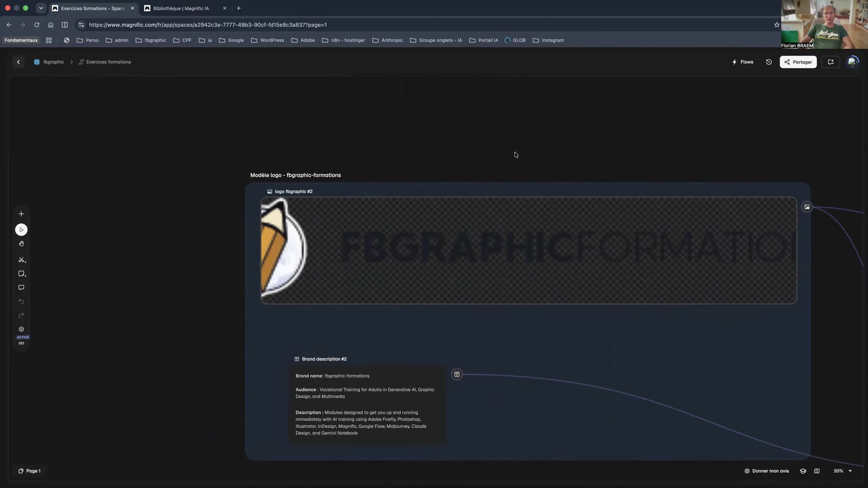Open the Fondamentaux bookmark
Viewport: 868px width, 488px height.
21,40
